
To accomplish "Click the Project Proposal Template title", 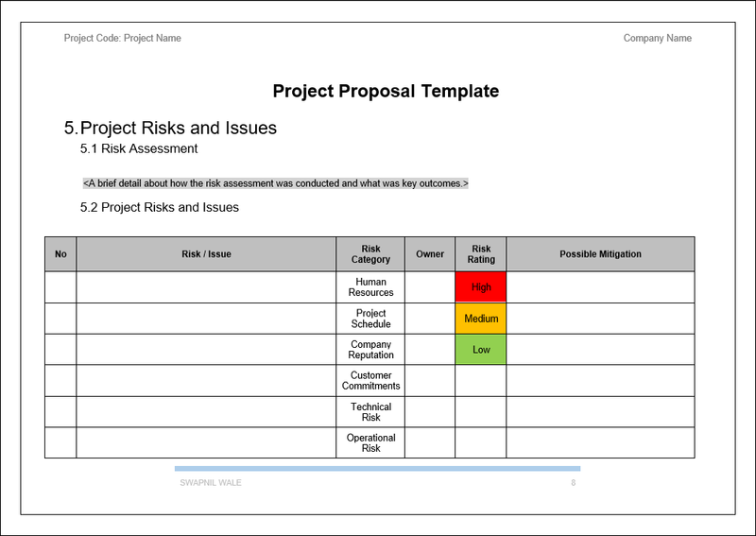I will click(x=386, y=92).
